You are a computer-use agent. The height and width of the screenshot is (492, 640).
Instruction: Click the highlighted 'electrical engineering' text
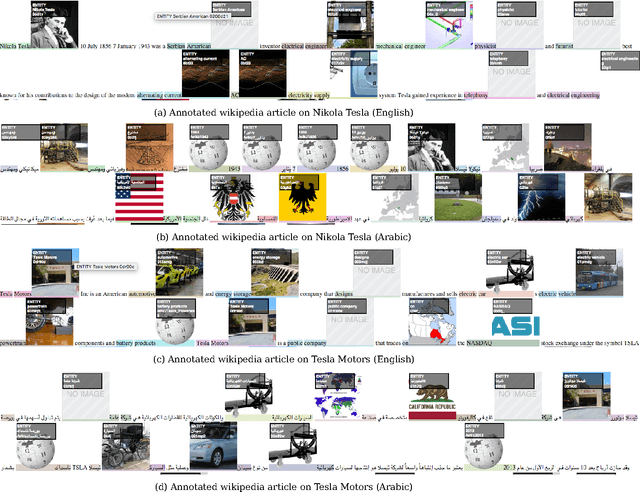tap(573, 95)
